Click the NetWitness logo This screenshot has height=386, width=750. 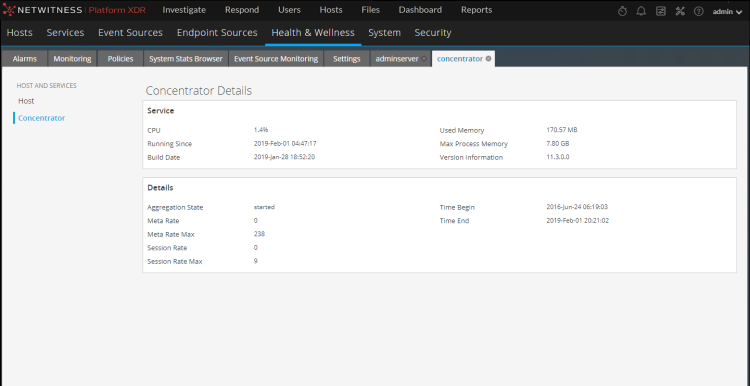point(74,10)
